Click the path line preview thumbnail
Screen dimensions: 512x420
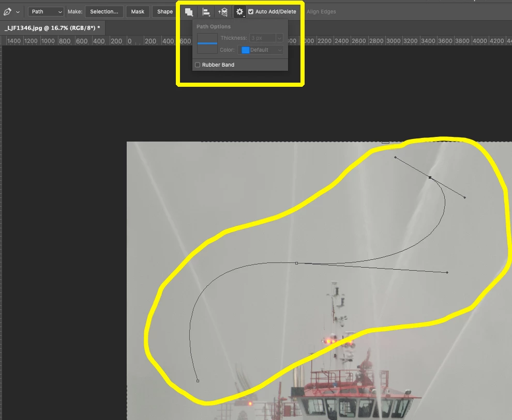[207, 43]
